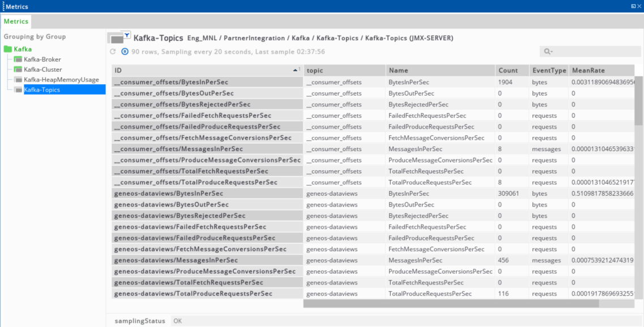Undock the Metrics panel with float icon
The image size is (644, 327).
coord(633,6)
